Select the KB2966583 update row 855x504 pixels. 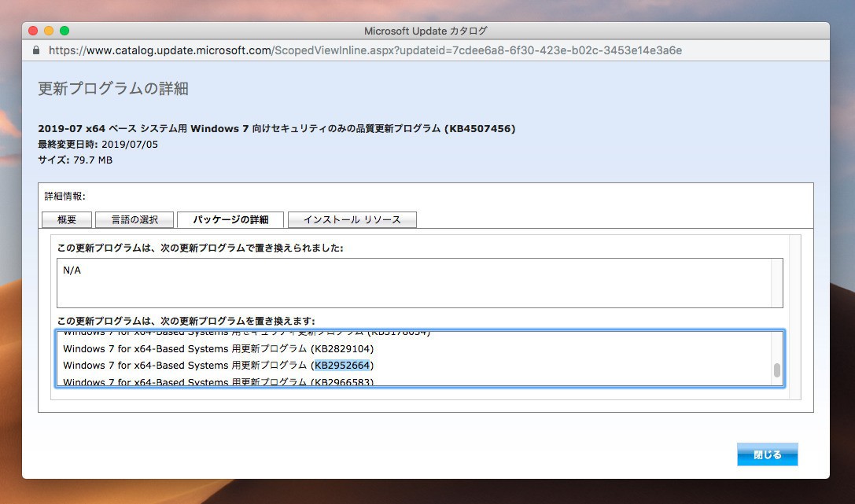click(218, 381)
